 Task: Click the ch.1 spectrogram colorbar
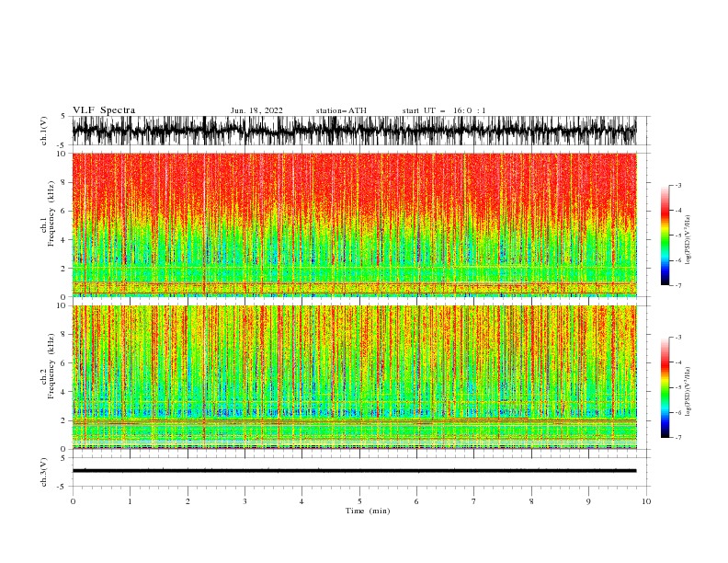tap(665, 236)
